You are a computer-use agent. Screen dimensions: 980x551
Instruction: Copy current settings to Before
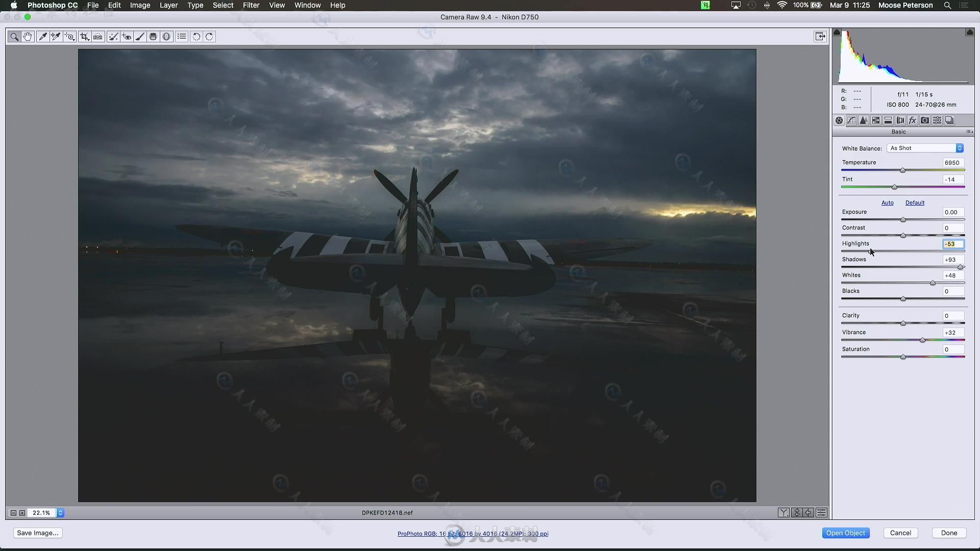click(809, 513)
